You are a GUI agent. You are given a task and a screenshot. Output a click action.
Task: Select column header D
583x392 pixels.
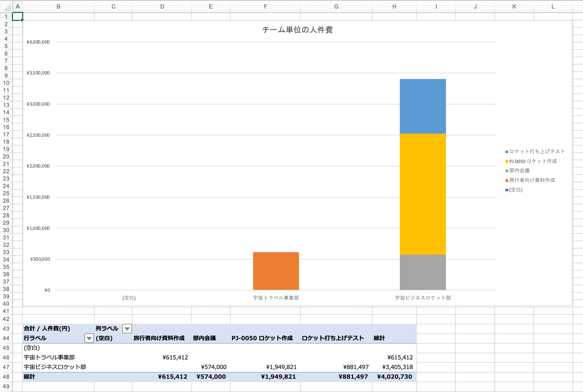[x=162, y=7]
